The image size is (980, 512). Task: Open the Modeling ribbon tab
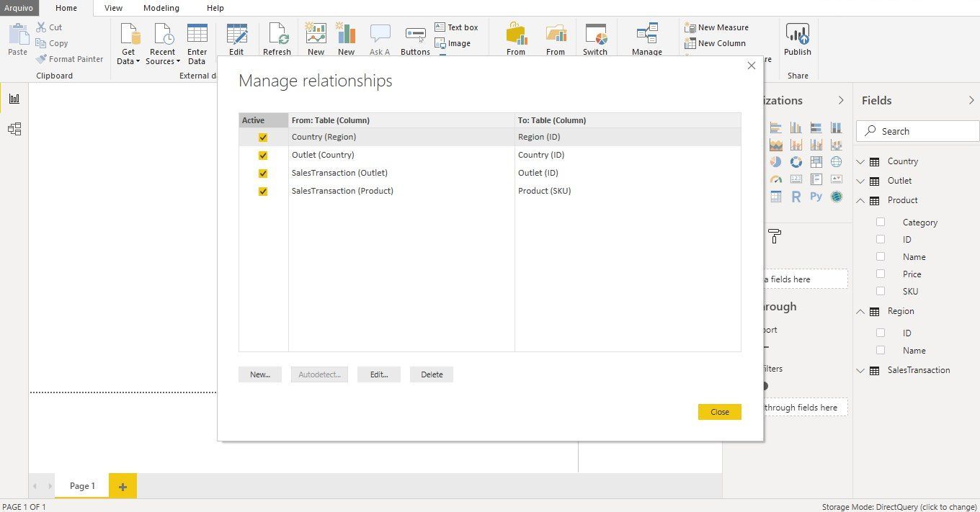coord(161,8)
